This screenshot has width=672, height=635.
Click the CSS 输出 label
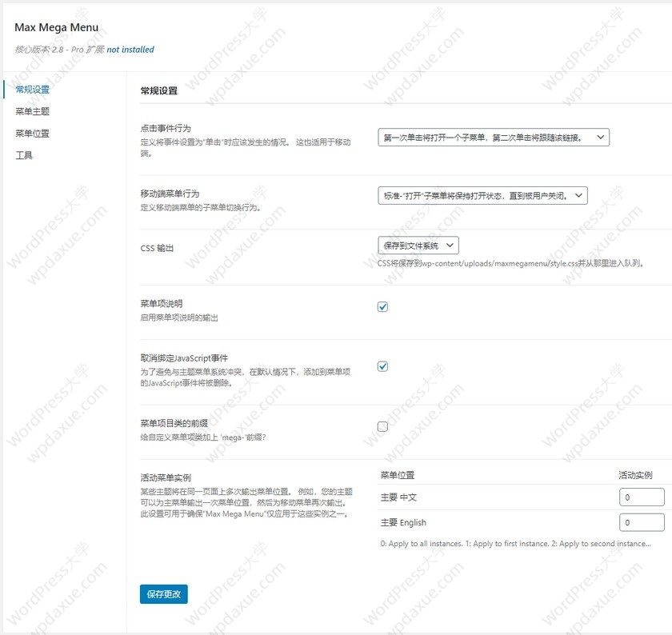pos(157,248)
